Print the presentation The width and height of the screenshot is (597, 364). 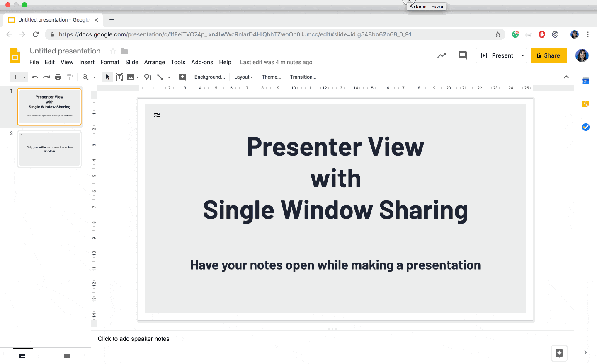pyautogui.click(x=58, y=77)
